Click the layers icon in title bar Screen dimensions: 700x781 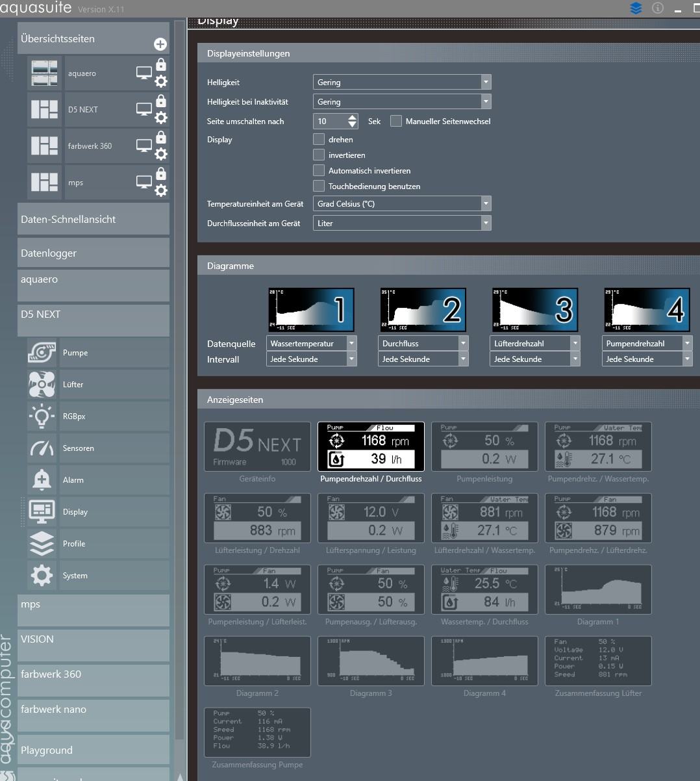pos(636,8)
